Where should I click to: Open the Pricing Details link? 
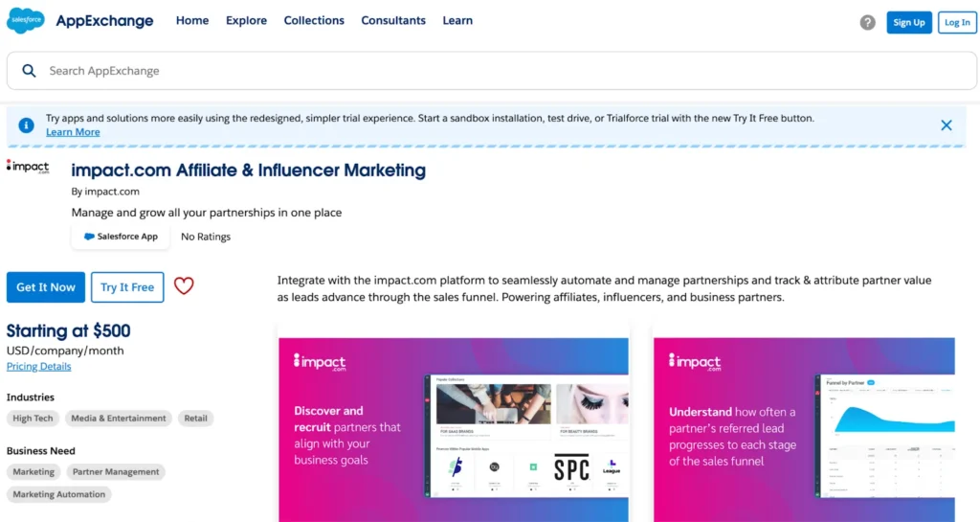point(38,366)
